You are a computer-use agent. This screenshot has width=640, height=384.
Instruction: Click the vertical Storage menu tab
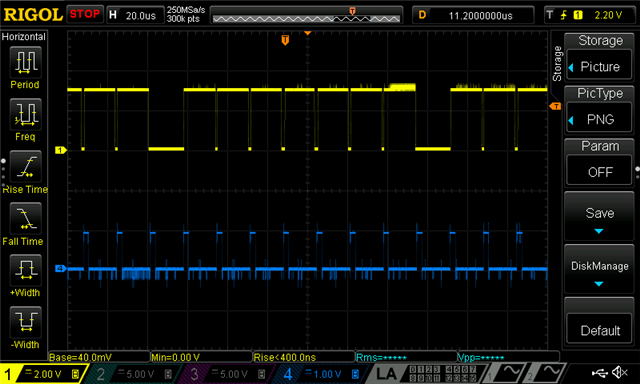[x=557, y=63]
